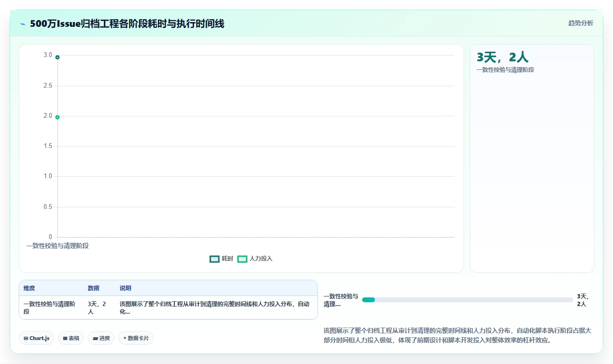Click the 耗时 legend color box
The image size is (613, 364).
[x=215, y=259]
